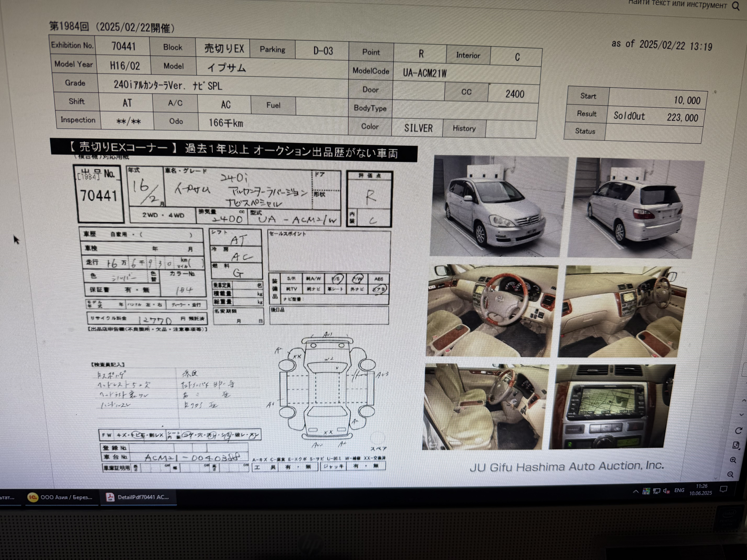Show hidden tray icons with up arrow
This screenshot has height=560, width=747.
(x=636, y=492)
